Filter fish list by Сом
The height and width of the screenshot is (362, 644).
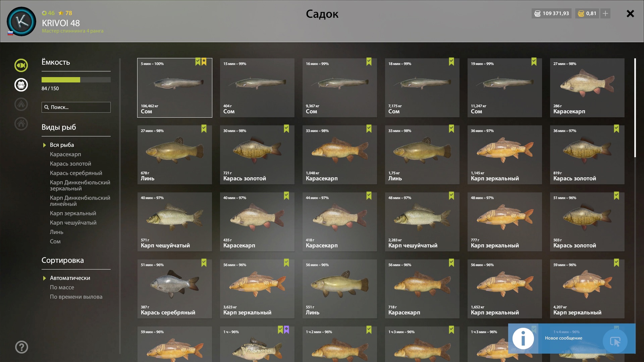pos(55,241)
